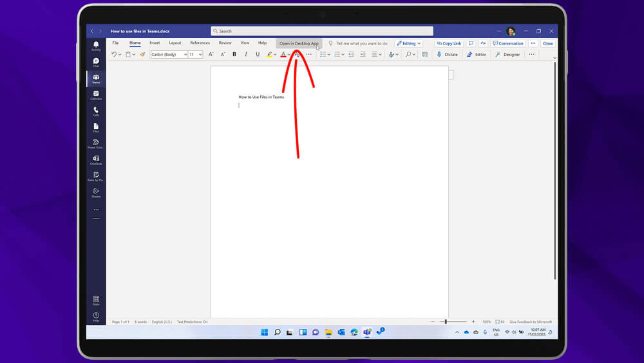
Task: Open the References ribbon tab
Action: tap(200, 43)
